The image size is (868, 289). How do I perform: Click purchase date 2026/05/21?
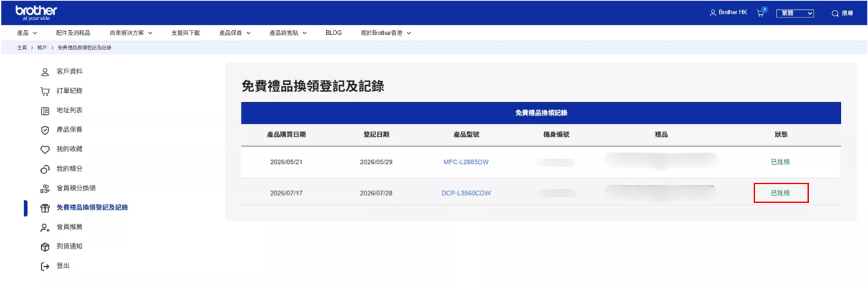(x=286, y=162)
